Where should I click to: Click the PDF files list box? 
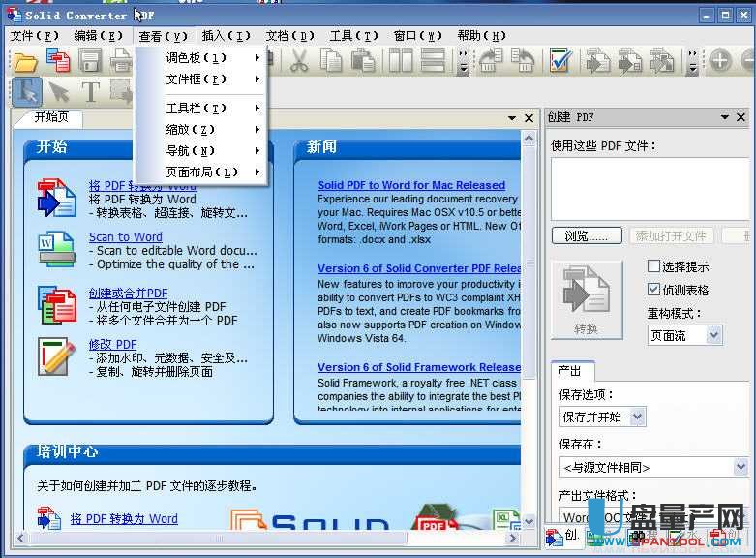coord(649,188)
